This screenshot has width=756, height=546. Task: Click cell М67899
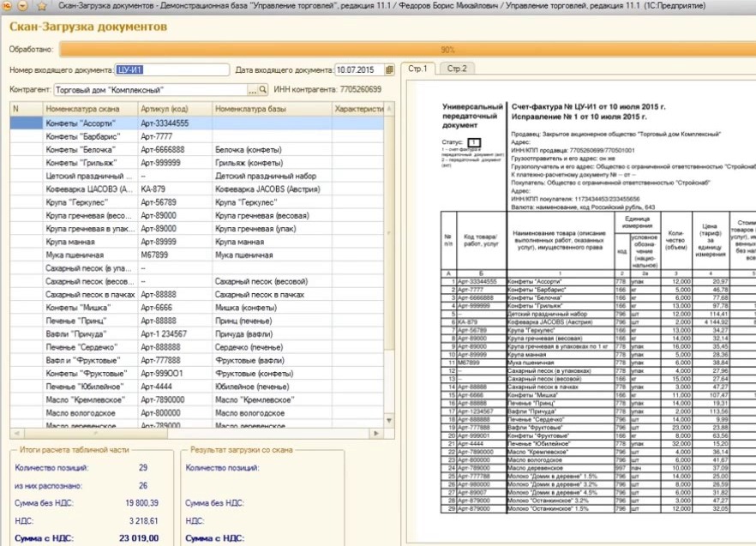pos(175,255)
